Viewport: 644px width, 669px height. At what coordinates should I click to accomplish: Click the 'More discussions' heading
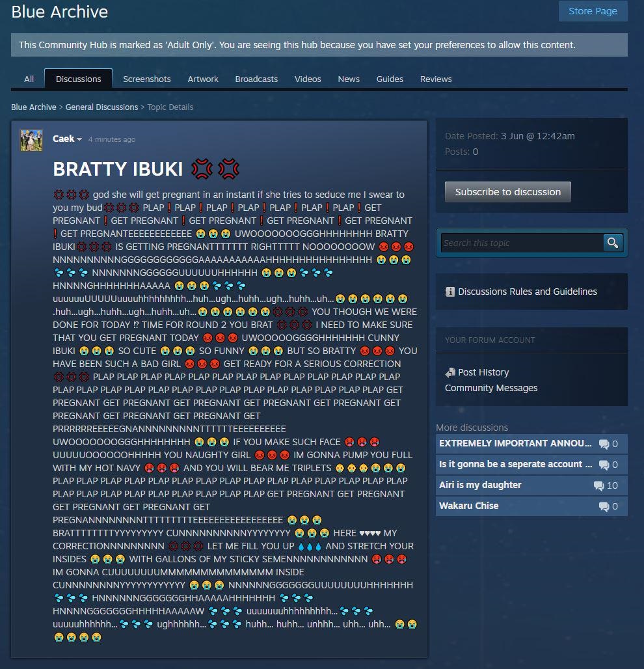tap(472, 428)
